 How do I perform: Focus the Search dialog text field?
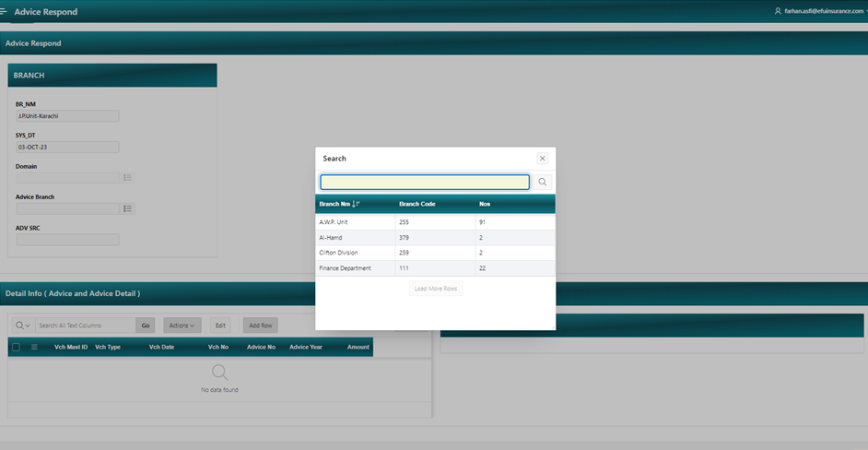(x=425, y=183)
